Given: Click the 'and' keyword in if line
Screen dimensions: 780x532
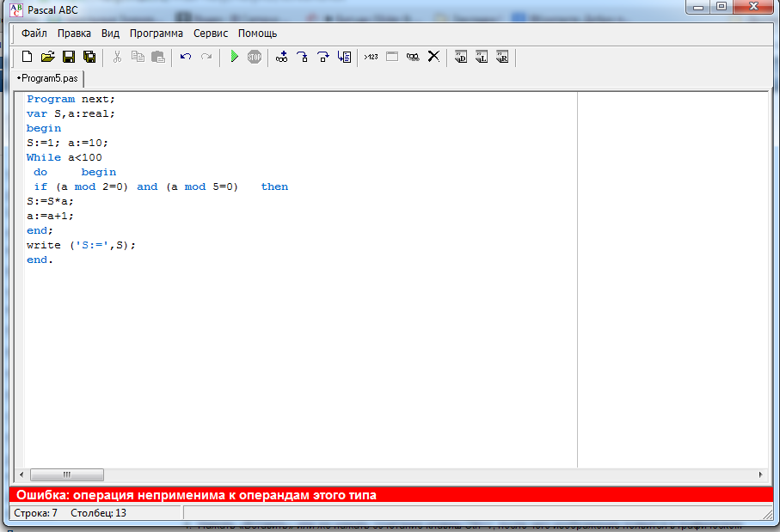Looking at the screenshot, I should pyautogui.click(x=147, y=187).
